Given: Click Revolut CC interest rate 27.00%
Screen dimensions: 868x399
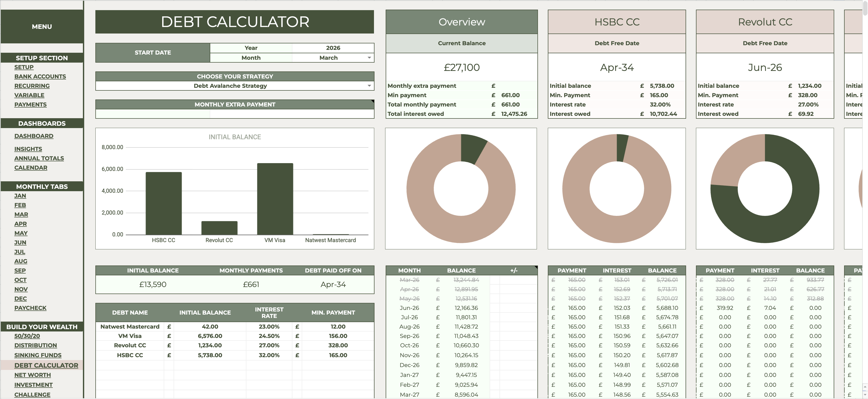Looking at the screenshot, I should pyautogui.click(x=269, y=345).
